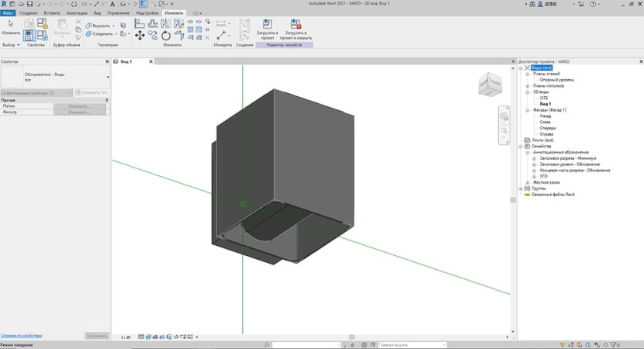The width and height of the screenshot is (644, 349).
Task: Expand the Жесткие связи tree node
Action: (x=527, y=182)
